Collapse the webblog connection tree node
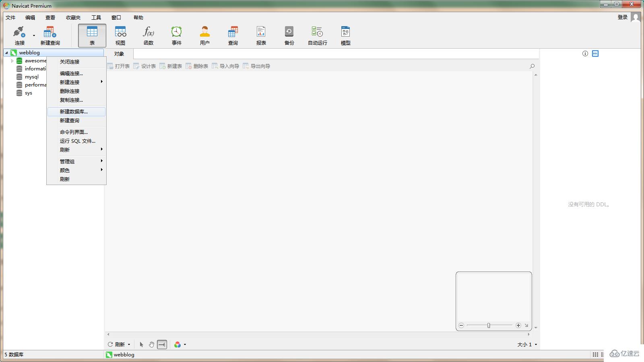644x362 pixels. tap(6, 53)
